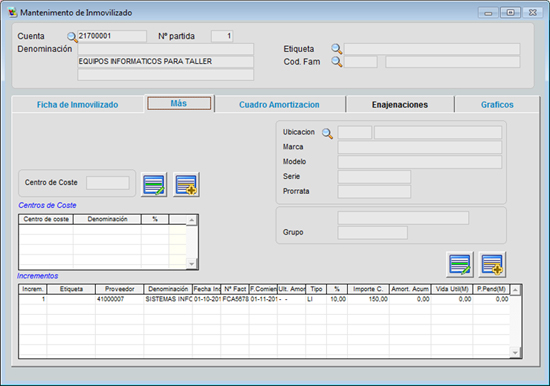The width and height of the screenshot is (550, 386).
Task: Click the first Denominación field
Action: [166, 49]
